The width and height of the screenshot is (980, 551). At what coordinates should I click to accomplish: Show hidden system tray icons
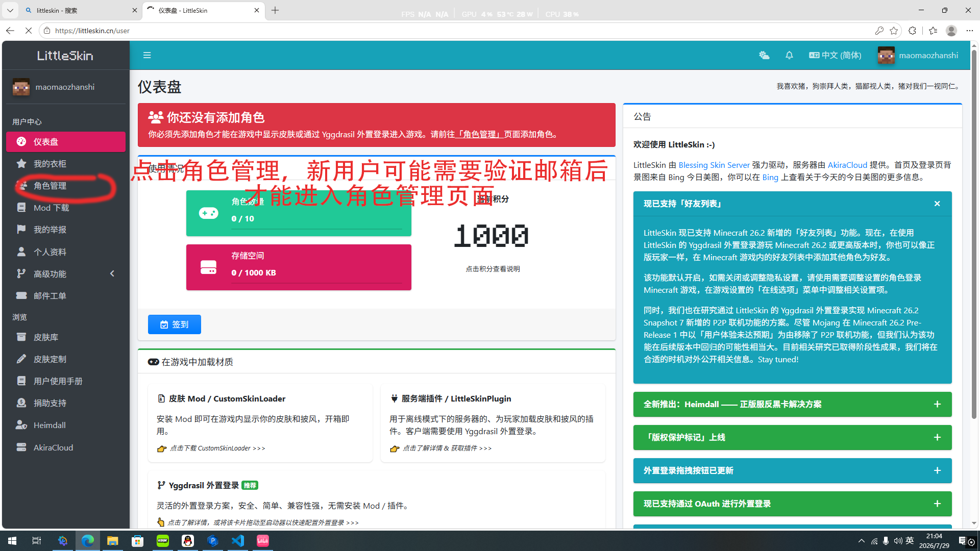(862, 541)
